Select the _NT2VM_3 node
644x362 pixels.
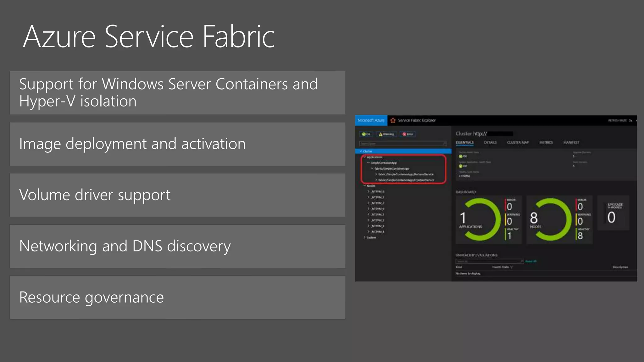(x=377, y=226)
